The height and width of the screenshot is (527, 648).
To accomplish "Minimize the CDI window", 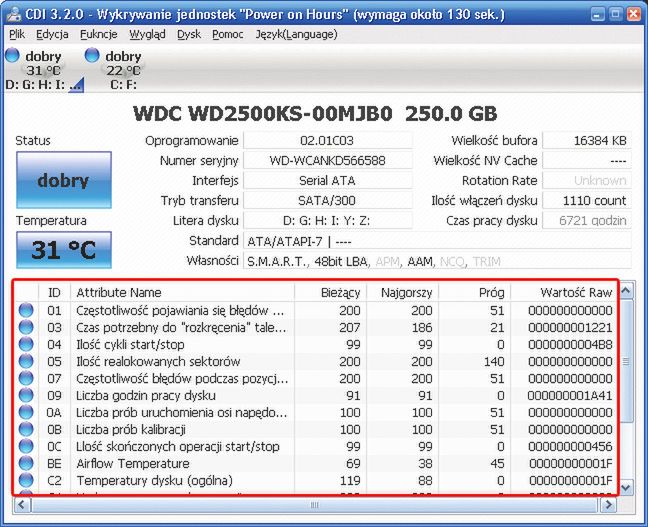I will [597, 14].
